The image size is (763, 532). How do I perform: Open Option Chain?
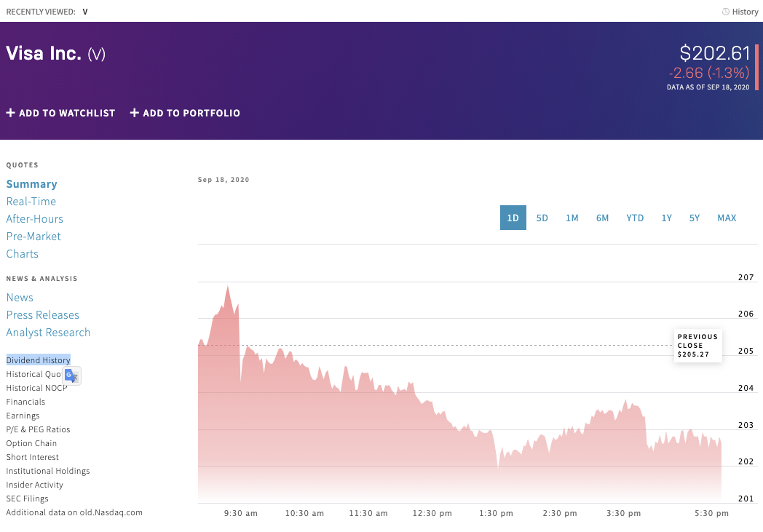[x=31, y=443]
